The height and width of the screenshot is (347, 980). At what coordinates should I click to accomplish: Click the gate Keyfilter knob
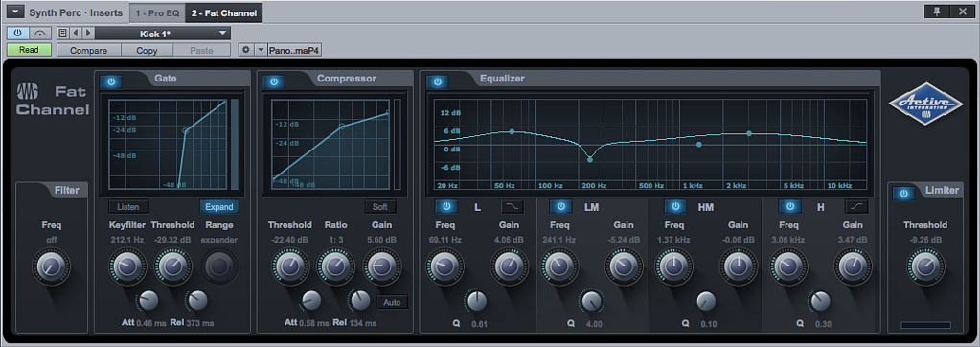(127, 266)
